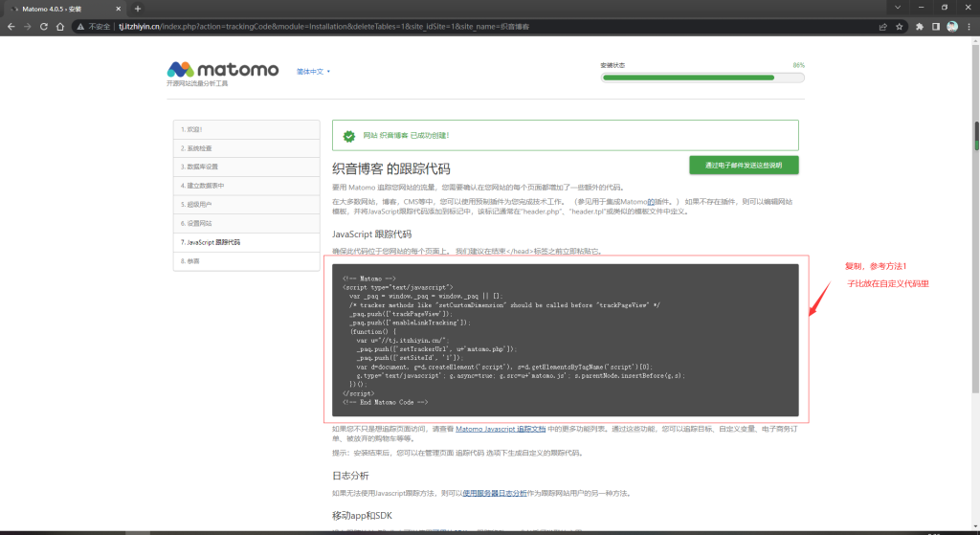
Task: Bookmark this page with the star icon
Action: [x=901, y=27]
